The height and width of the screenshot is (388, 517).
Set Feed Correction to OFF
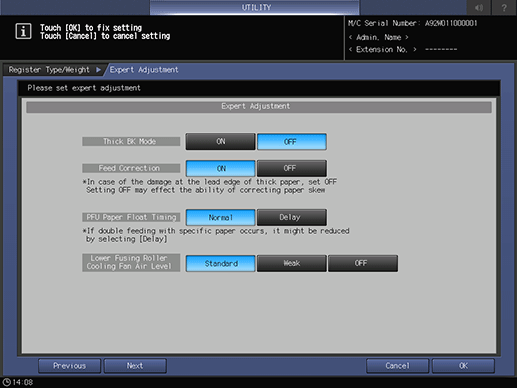click(x=291, y=168)
